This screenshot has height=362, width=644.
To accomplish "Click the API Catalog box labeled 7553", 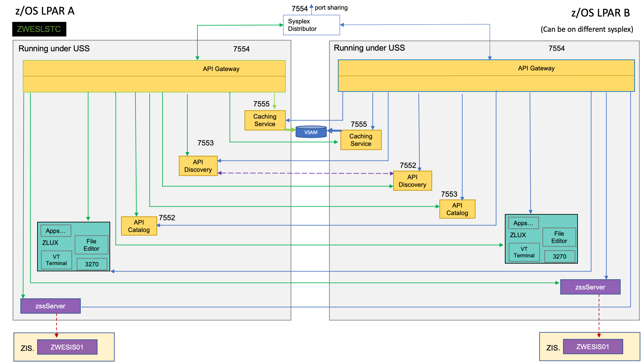I will [x=457, y=209].
